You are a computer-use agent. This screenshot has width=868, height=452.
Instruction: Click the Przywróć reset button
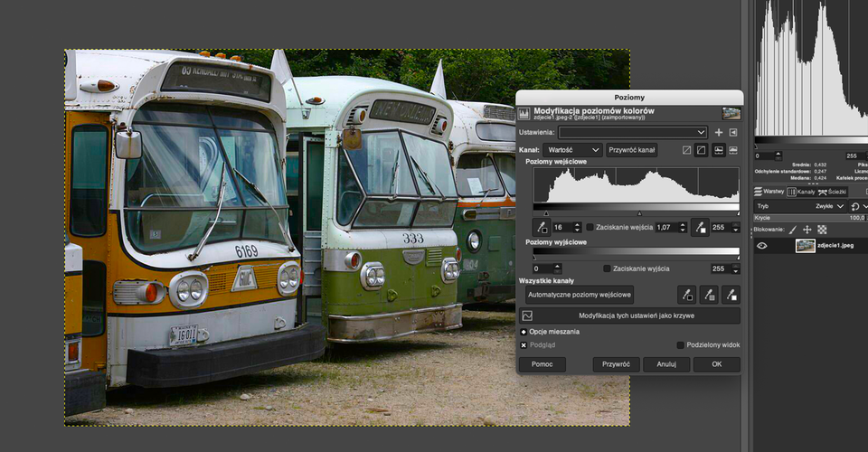[616, 364]
